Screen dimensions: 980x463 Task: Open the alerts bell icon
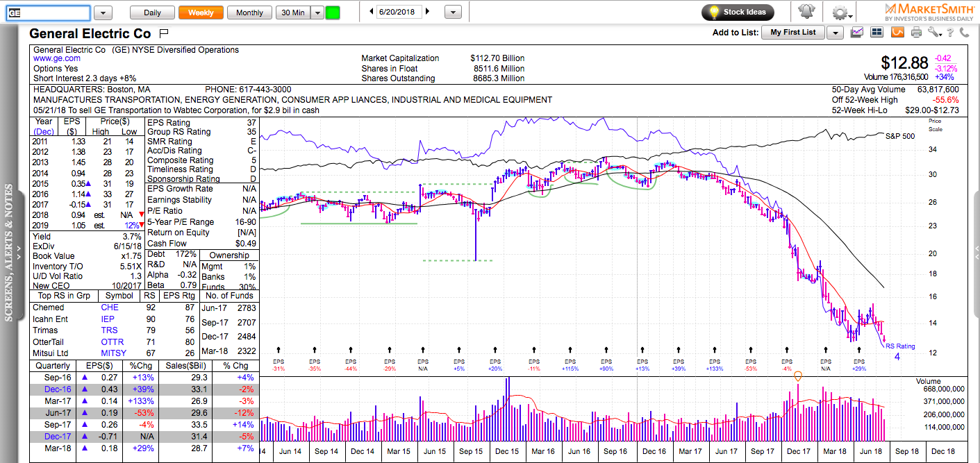tap(806, 12)
